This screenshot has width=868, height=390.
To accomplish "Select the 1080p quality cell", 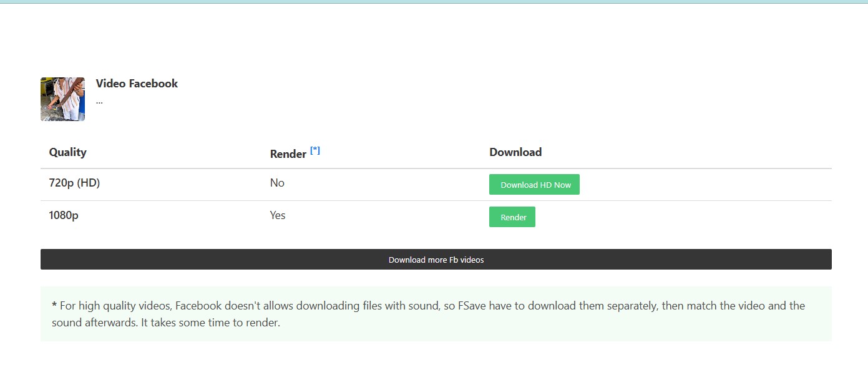I will [x=64, y=216].
